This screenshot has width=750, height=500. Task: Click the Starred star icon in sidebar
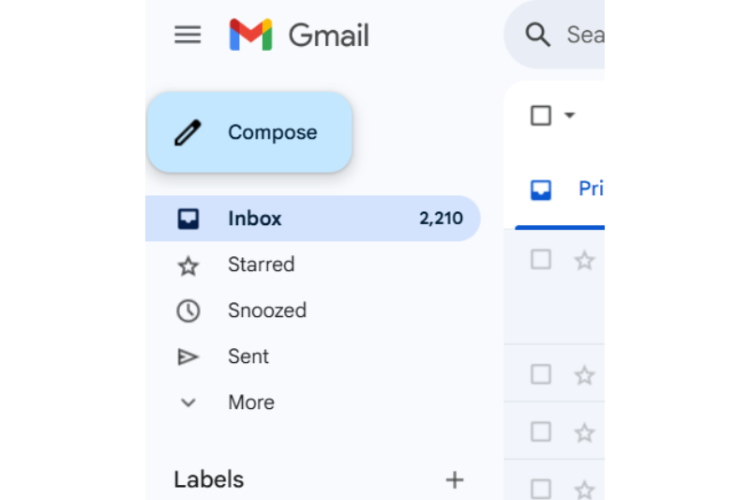[x=188, y=266]
